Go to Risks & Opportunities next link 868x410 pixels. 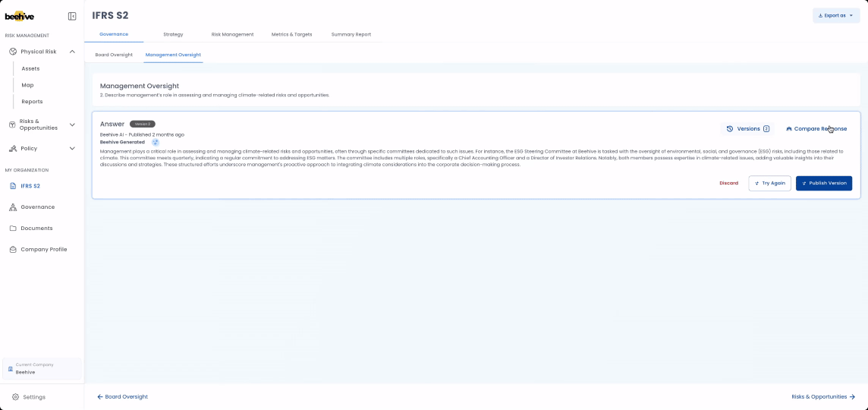pos(823,396)
